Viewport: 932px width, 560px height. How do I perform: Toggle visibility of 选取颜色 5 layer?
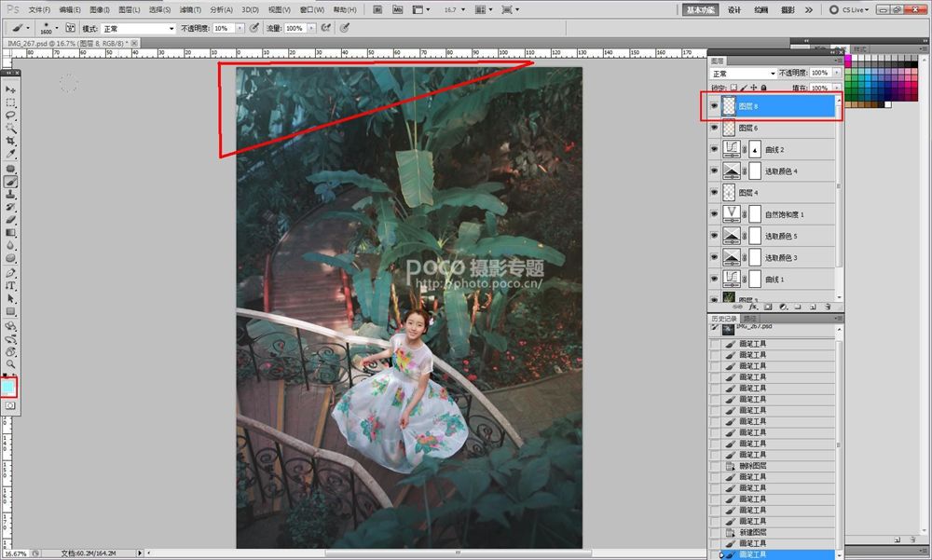(x=714, y=236)
